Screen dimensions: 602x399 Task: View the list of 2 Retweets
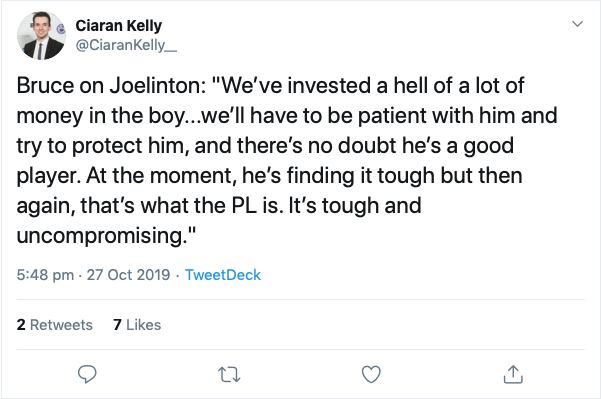click(55, 325)
